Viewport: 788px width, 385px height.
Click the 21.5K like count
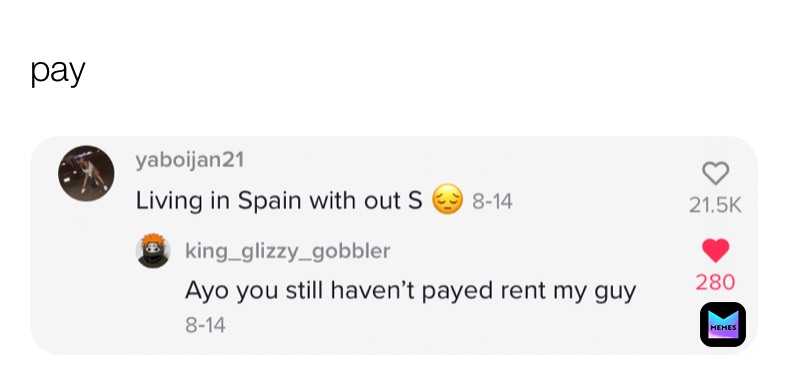tap(715, 205)
